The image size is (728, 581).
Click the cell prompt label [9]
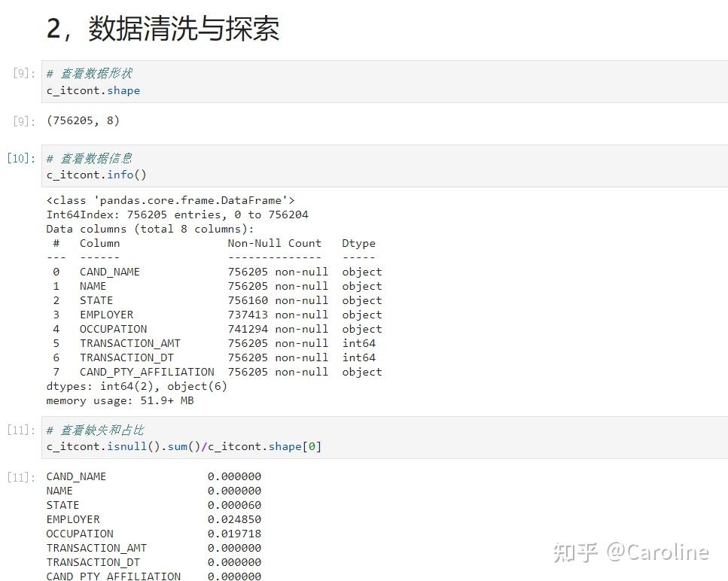(20, 73)
